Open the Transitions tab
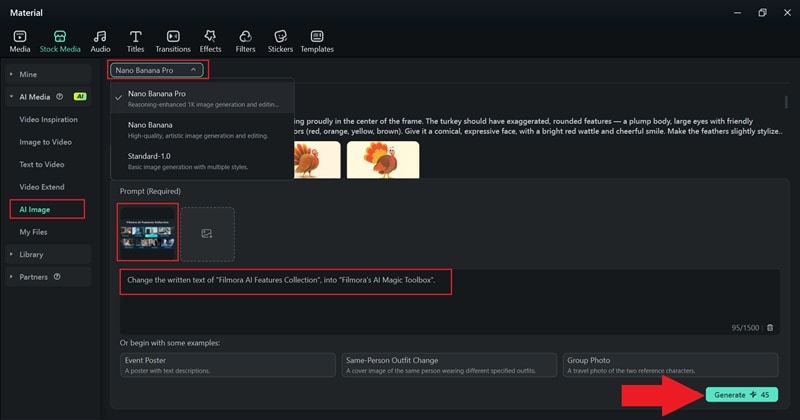The image size is (800, 420). click(x=173, y=41)
